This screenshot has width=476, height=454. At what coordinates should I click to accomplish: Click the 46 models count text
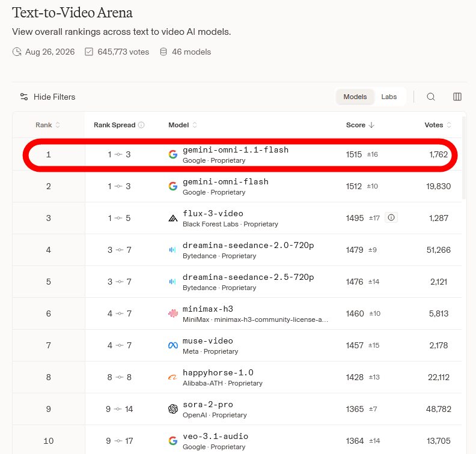tap(191, 52)
